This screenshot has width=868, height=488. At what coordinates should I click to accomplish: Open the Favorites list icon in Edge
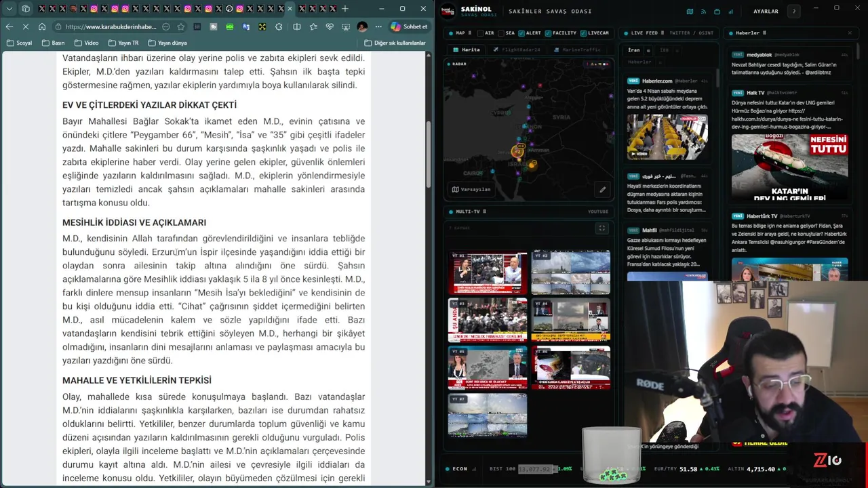[x=313, y=26]
